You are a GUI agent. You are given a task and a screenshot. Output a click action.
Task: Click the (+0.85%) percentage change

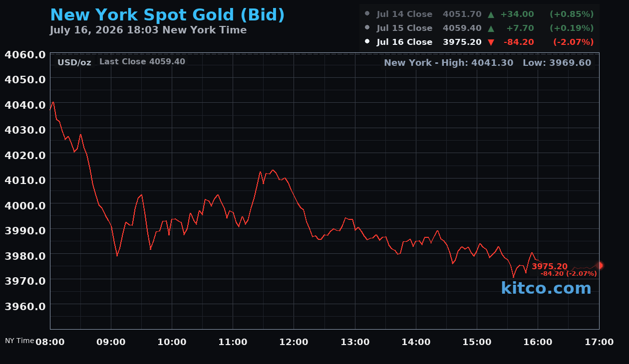[572, 14]
